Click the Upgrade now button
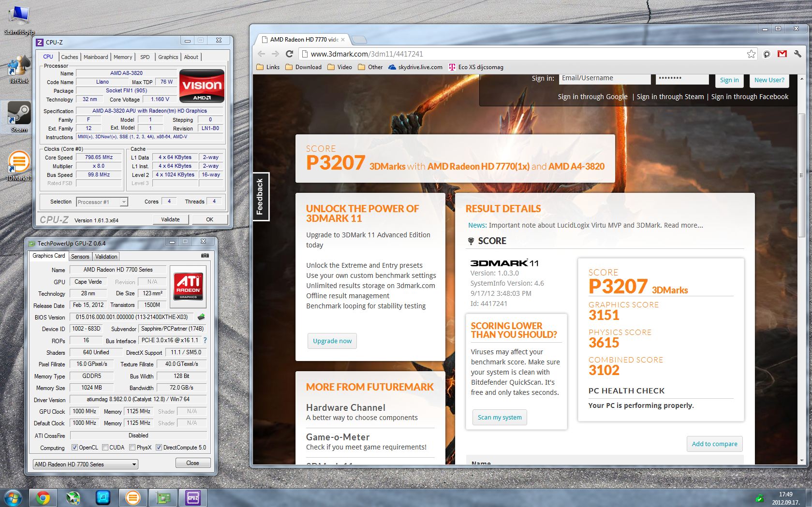 332,341
